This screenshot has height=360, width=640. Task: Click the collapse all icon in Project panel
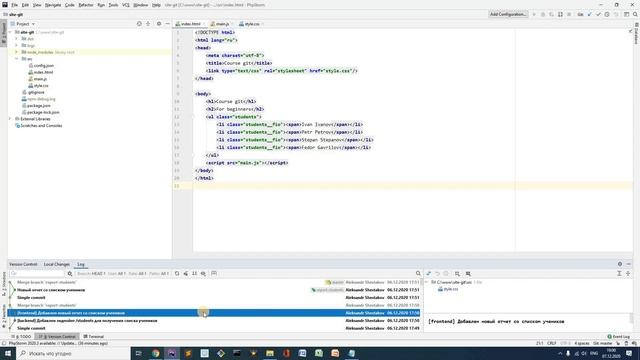148,24
